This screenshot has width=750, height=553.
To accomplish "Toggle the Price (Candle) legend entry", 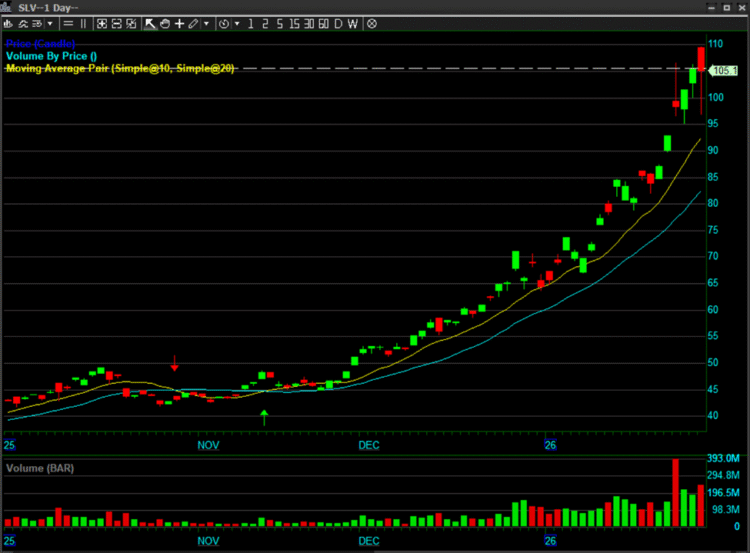I will [x=40, y=45].
